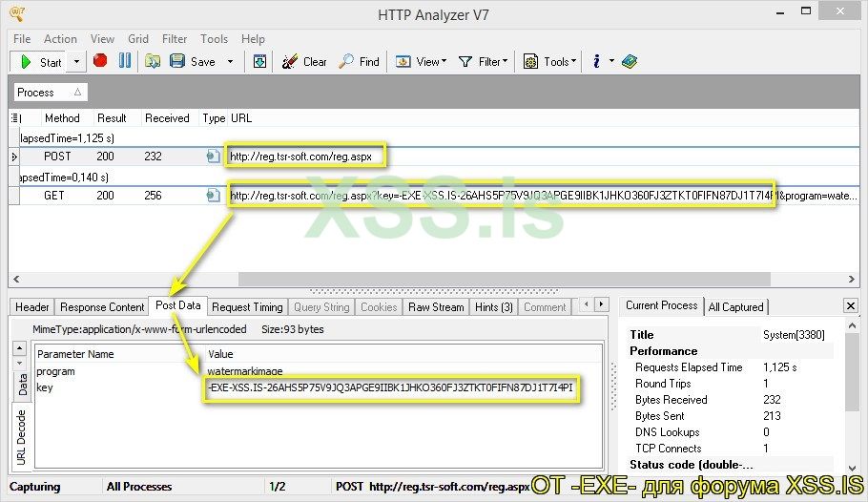The height and width of the screenshot is (502, 868).
Task: Switch to the Request Timing tab
Action: pyautogui.click(x=247, y=307)
